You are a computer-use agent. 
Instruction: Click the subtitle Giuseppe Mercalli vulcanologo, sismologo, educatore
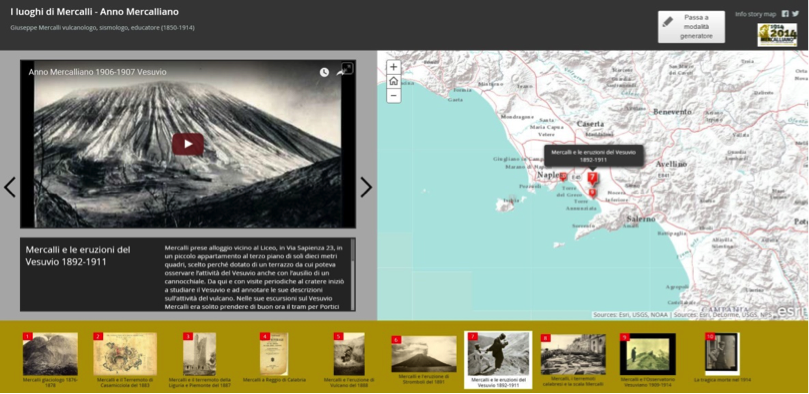coord(102,27)
